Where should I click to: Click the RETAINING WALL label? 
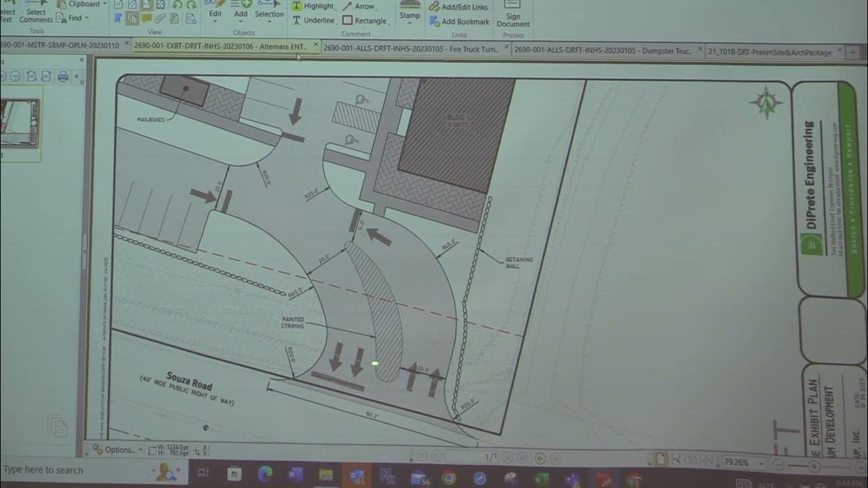coord(519,263)
